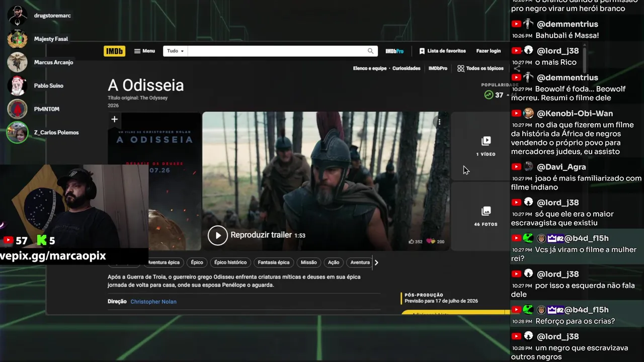644x362 pixels.
Task: Select the Épico genre chip
Action: tap(197, 262)
